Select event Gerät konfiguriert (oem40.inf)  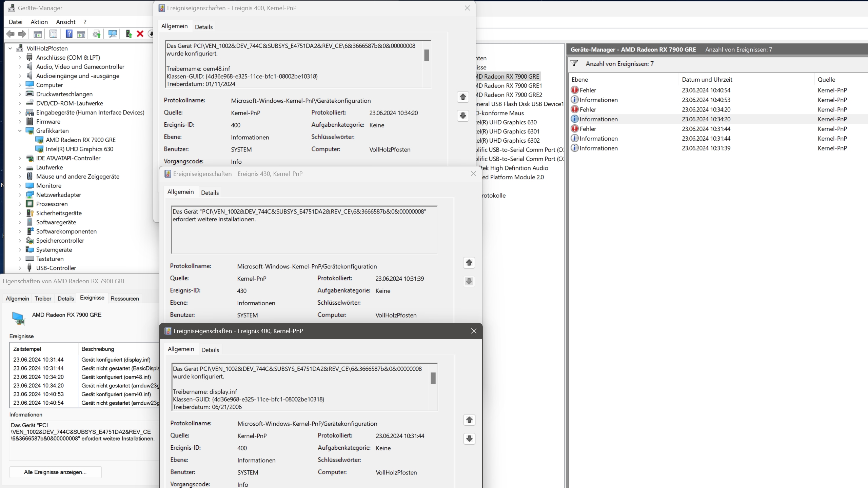pyautogui.click(x=116, y=394)
